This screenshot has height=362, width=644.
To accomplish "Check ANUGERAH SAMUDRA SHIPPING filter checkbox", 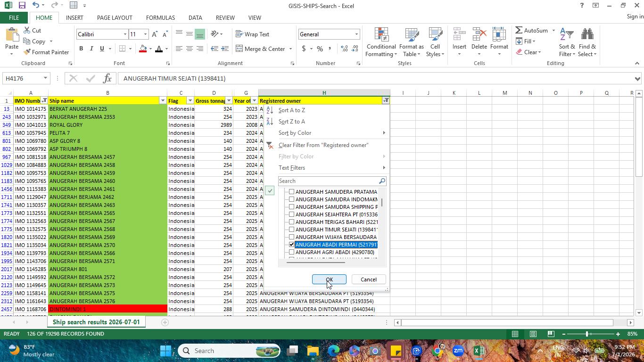I will 291,207.
